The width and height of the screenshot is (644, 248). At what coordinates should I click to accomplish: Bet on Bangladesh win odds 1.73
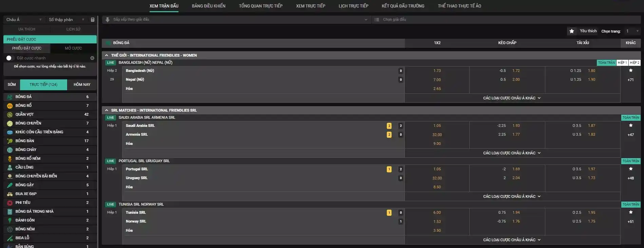[x=437, y=71]
